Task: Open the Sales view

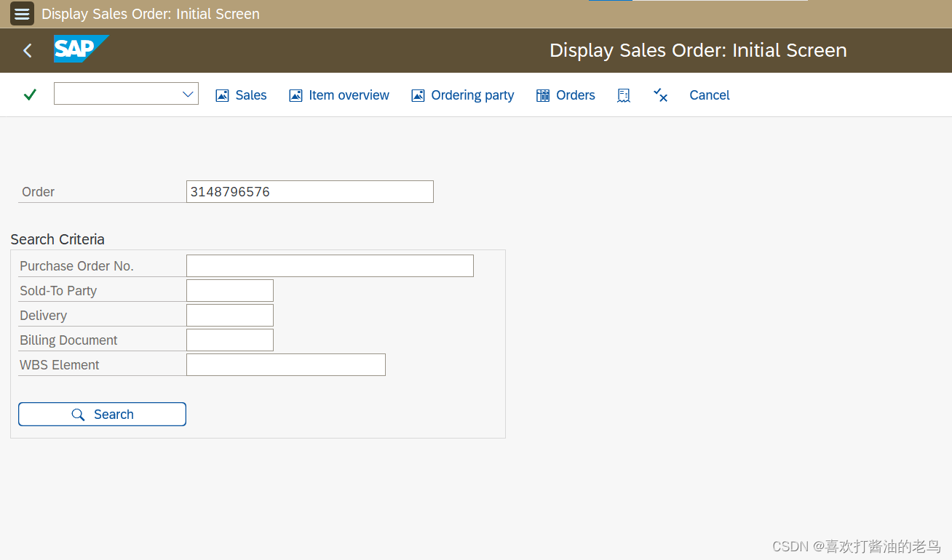Action: pos(242,95)
